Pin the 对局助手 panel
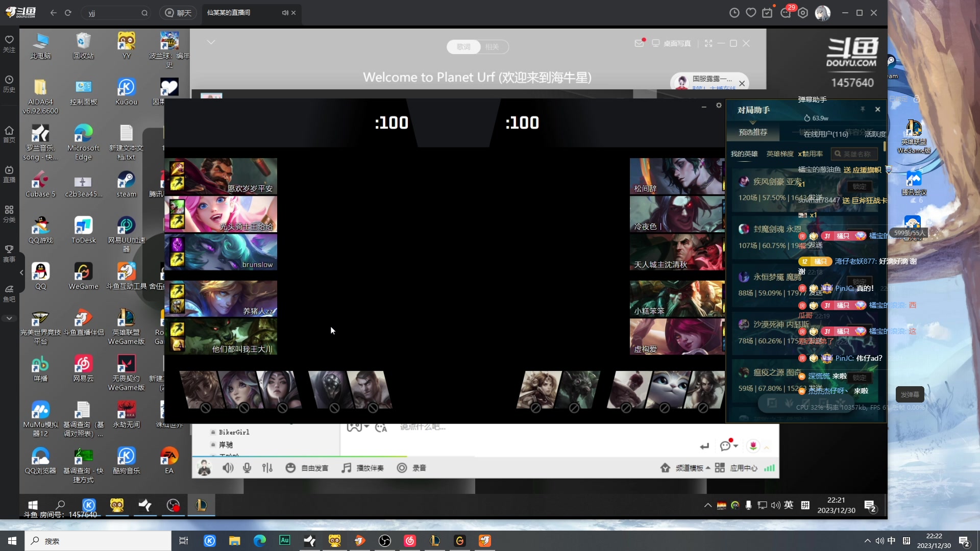Screen dimensions: 980x551 click(x=863, y=109)
